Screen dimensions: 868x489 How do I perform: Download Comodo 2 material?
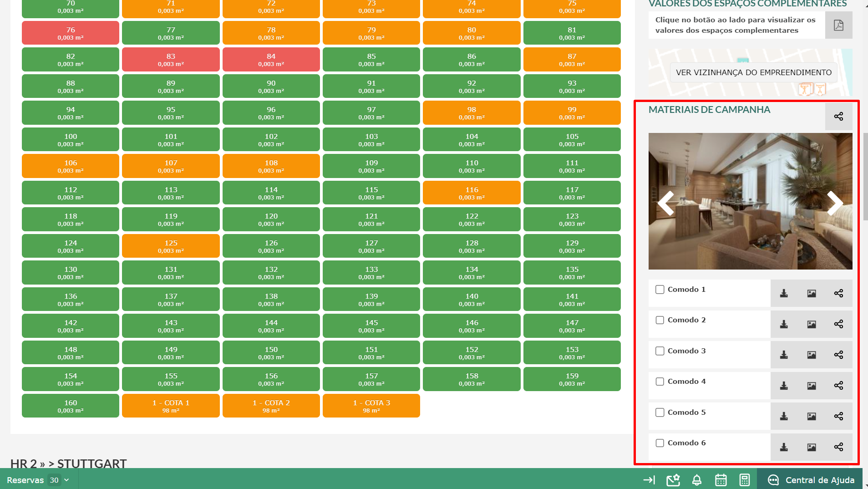784,324
